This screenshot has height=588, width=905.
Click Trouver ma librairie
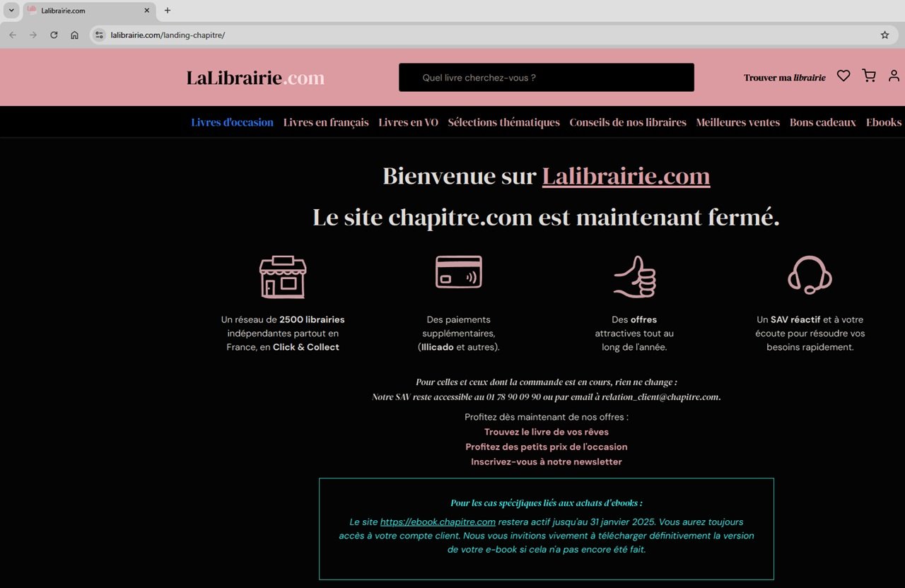pyautogui.click(x=784, y=77)
